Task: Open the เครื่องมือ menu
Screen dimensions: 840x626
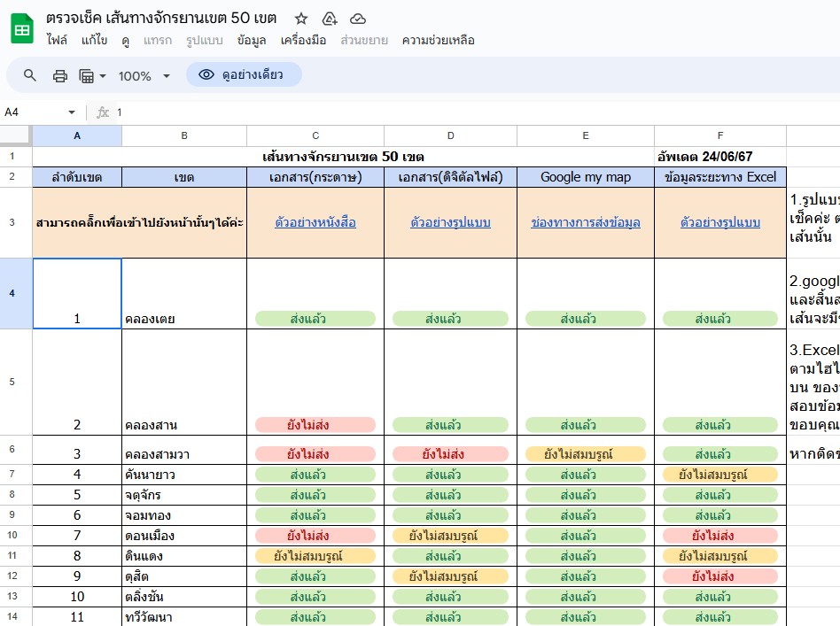Action: pos(303,41)
